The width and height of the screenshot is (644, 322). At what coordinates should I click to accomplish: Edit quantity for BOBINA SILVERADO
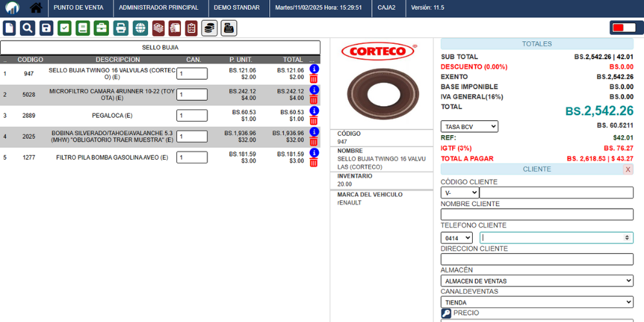[192, 137]
